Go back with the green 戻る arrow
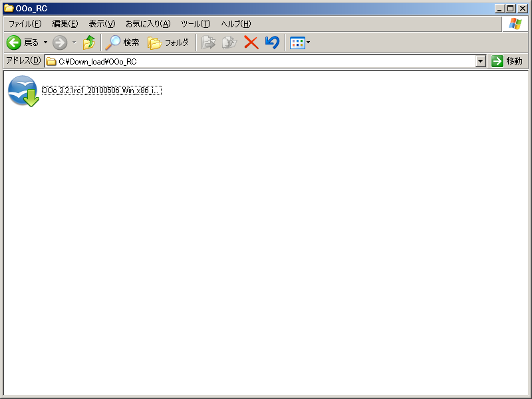This screenshot has height=399, width=532. coord(23,43)
